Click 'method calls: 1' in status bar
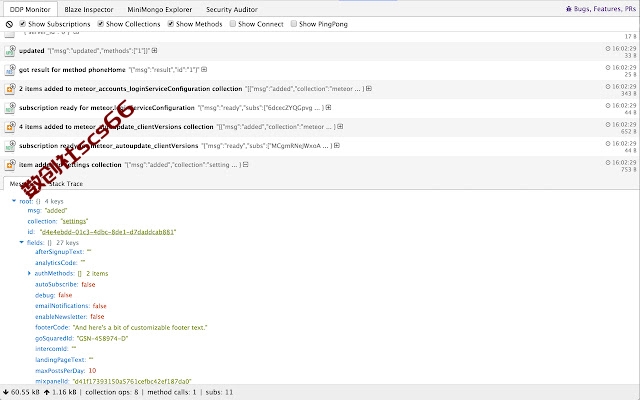The image size is (640, 400). tap(172, 392)
